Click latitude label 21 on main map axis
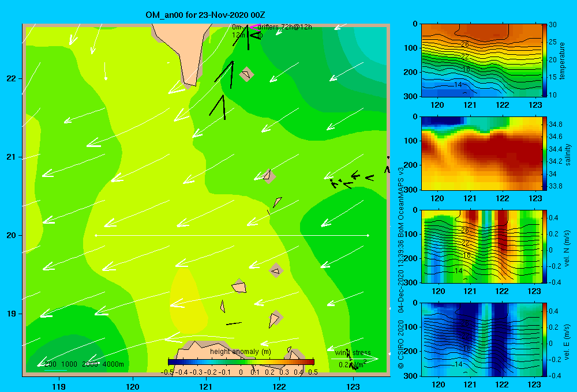Image resolution: width=577 pixels, height=392 pixels. point(12,157)
